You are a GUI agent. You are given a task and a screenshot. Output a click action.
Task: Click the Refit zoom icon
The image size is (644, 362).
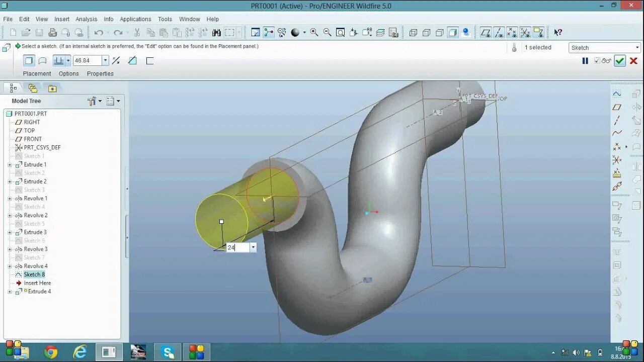click(x=341, y=32)
